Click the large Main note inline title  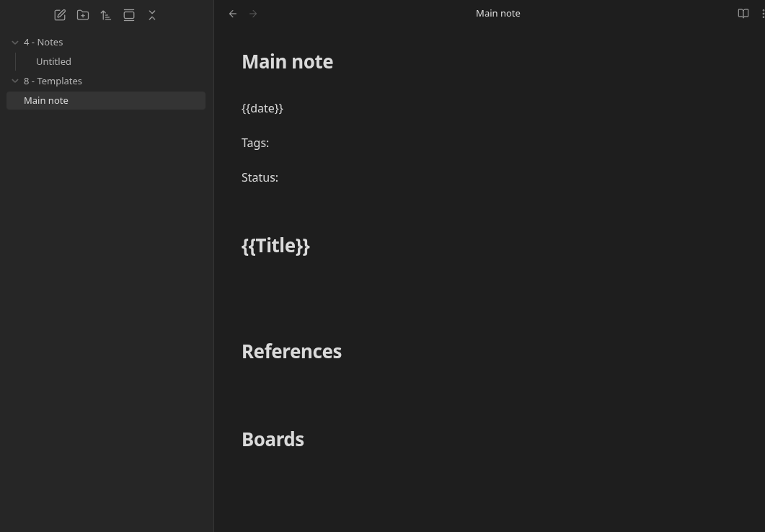click(x=287, y=62)
